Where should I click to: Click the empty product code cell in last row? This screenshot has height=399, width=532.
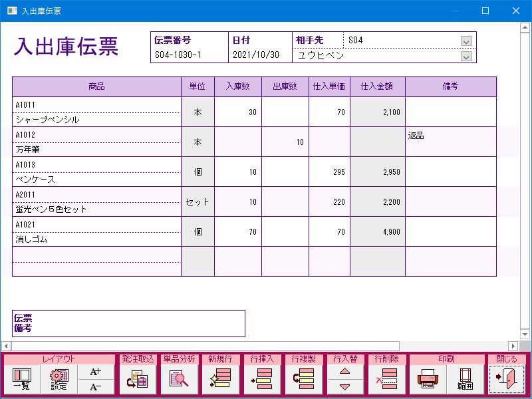pos(96,255)
